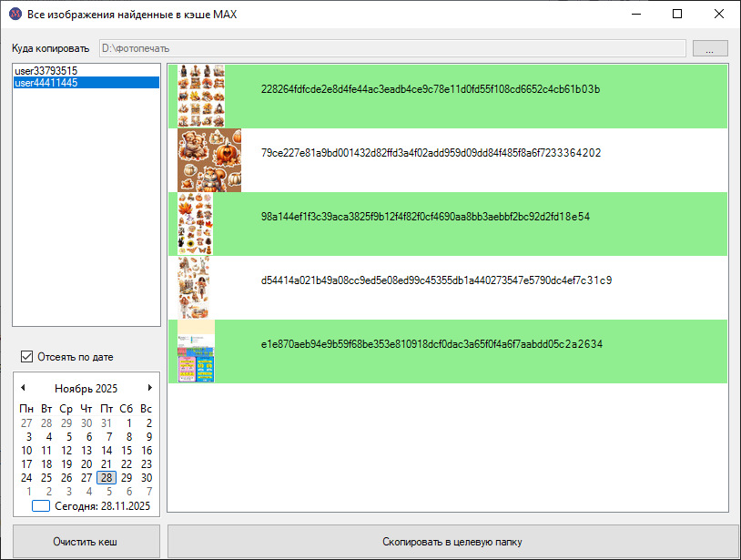Viewport: 741px width, 560px height.
Task: Select date 15 in the calendar
Action: (127, 450)
